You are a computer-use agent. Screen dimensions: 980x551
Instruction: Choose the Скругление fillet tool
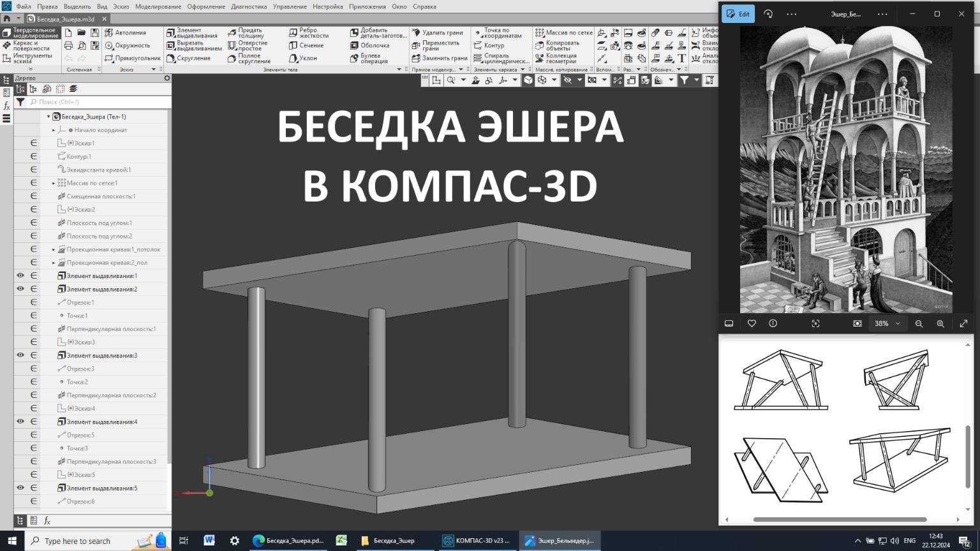pyautogui.click(x=189, y=58)
